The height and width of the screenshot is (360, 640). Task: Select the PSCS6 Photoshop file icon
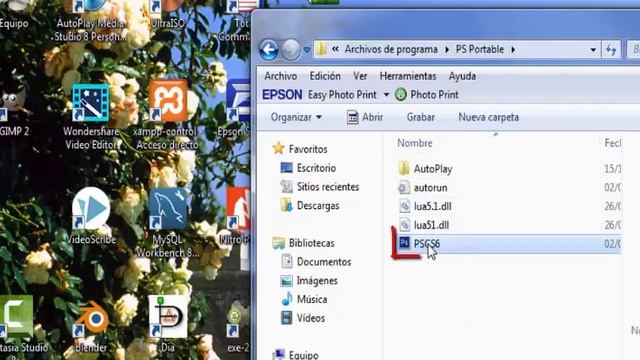[404, 243]
